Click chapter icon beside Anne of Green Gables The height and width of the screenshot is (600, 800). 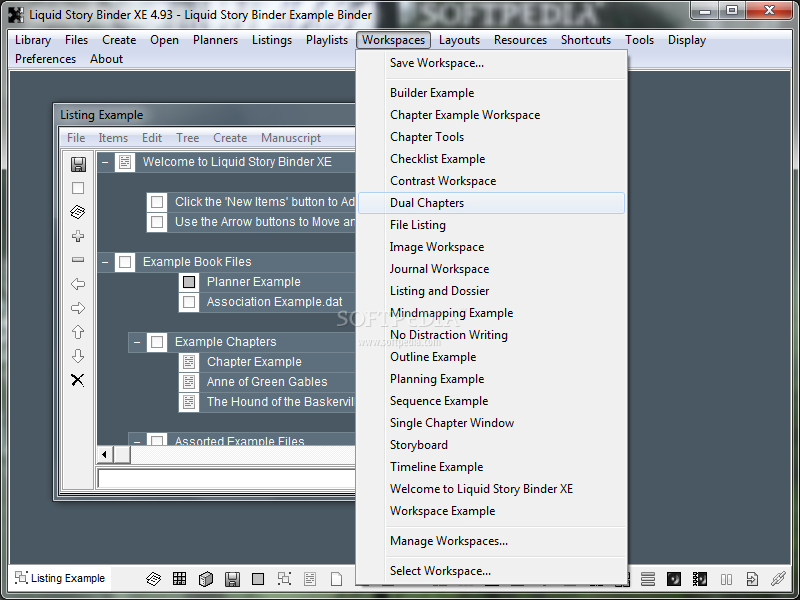189,382
